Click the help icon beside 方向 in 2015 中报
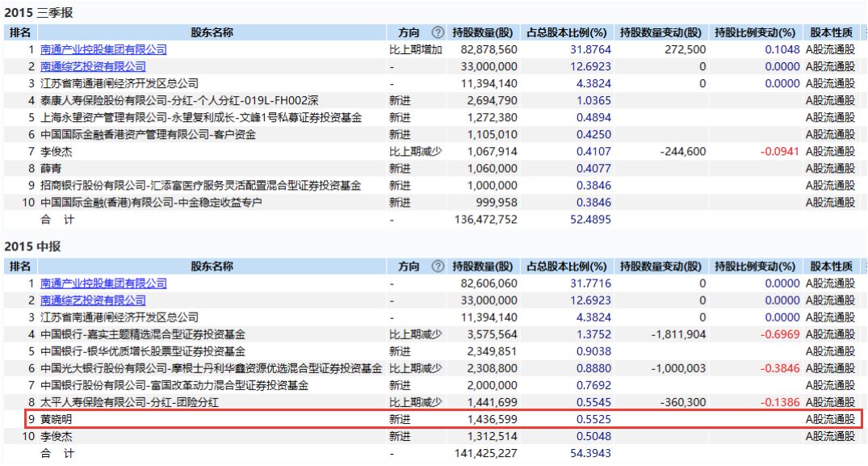This screenshot has width=868, height=466. (438, 267)
